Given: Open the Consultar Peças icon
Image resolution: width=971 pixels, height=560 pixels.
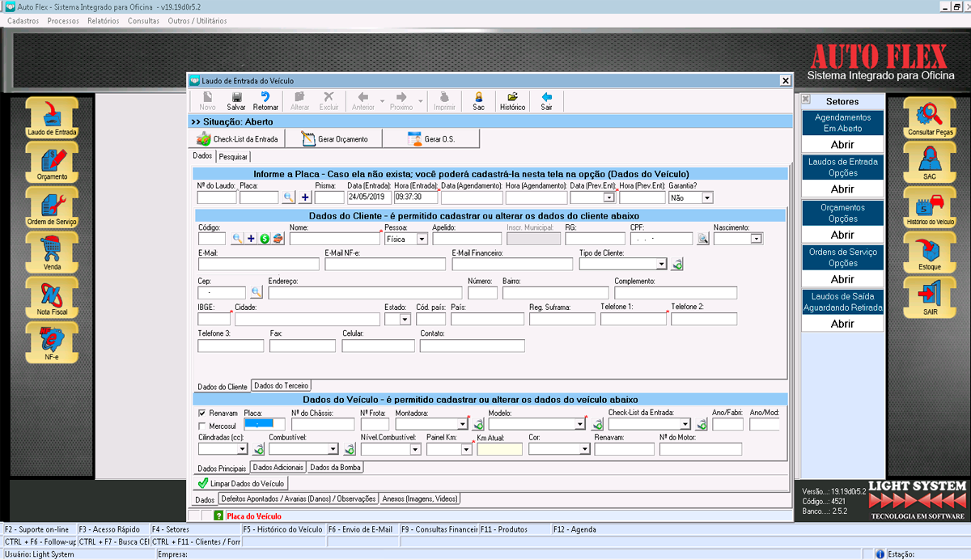Looking at the screenshot, I should 931,118.
